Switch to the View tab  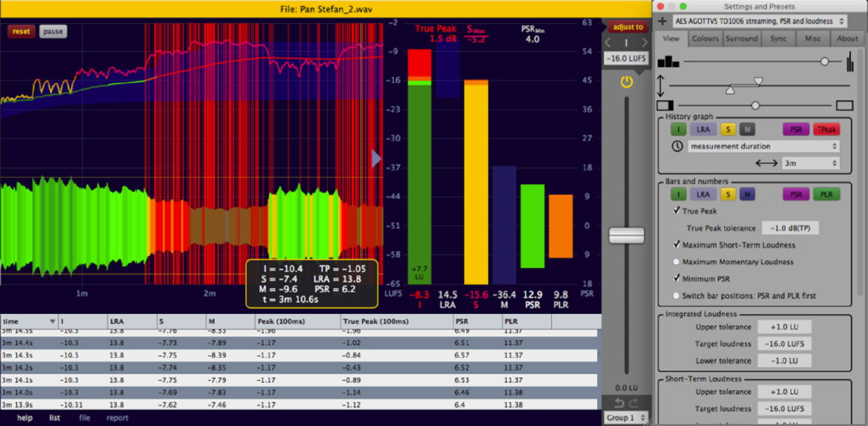pos(671,39)
